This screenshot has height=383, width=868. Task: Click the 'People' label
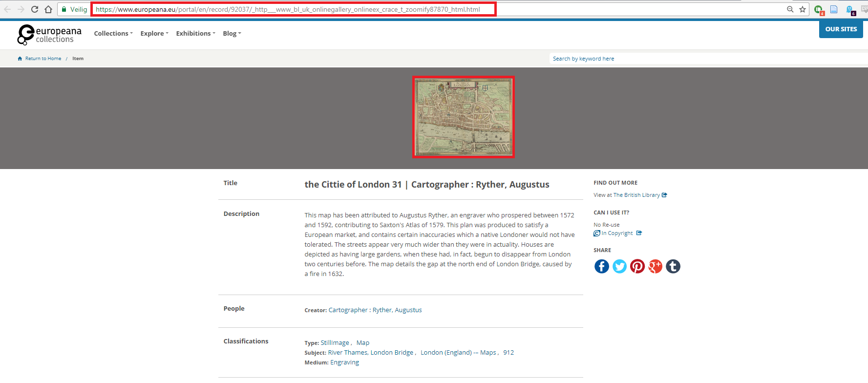[x=234, y=309]
